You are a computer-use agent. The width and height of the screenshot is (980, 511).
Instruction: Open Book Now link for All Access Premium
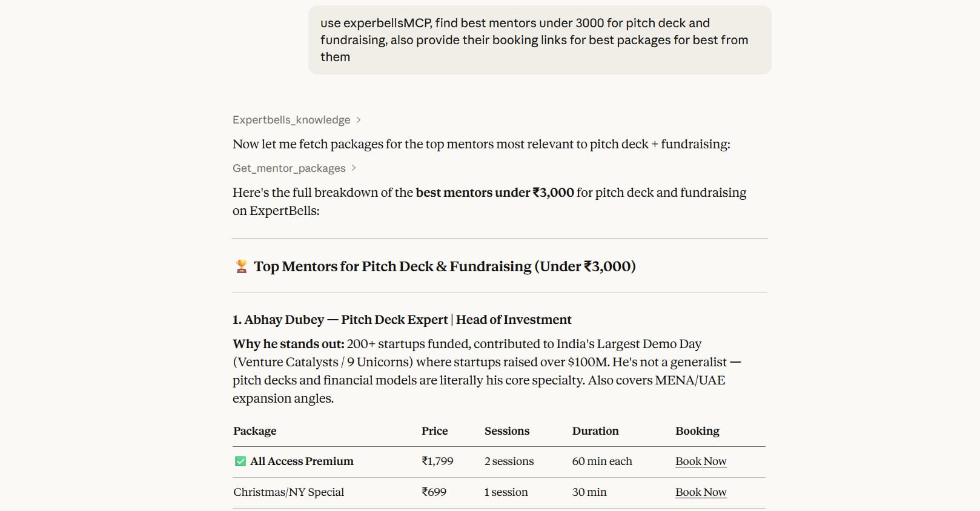[701, 461]
